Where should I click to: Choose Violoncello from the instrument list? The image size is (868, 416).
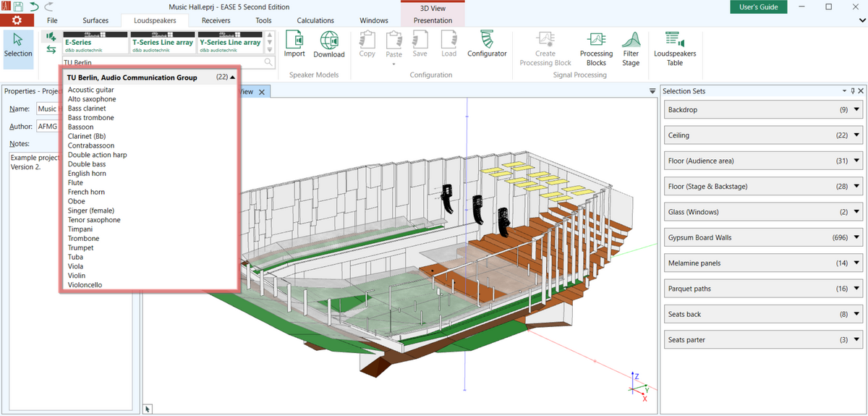(85, 285)
